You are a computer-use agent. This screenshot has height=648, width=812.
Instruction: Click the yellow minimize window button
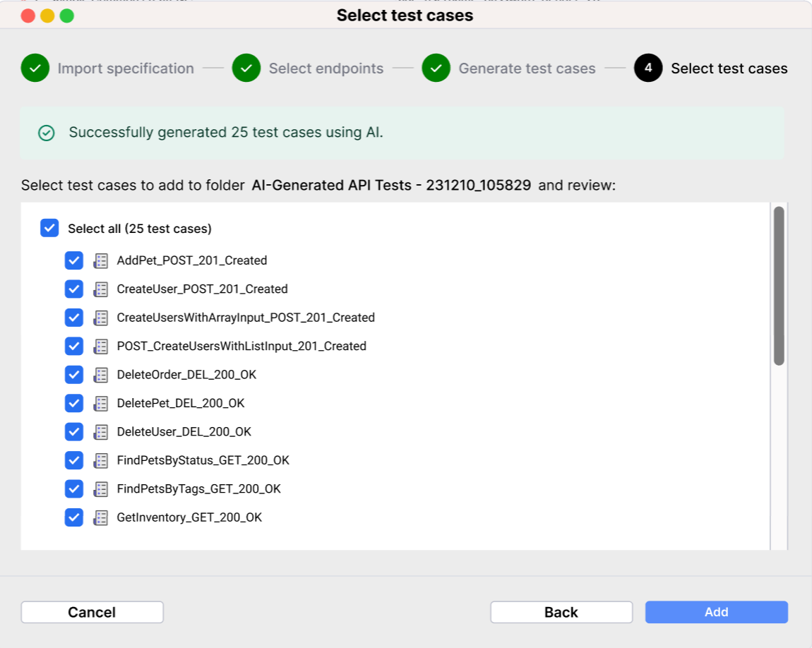click(47, 16)
